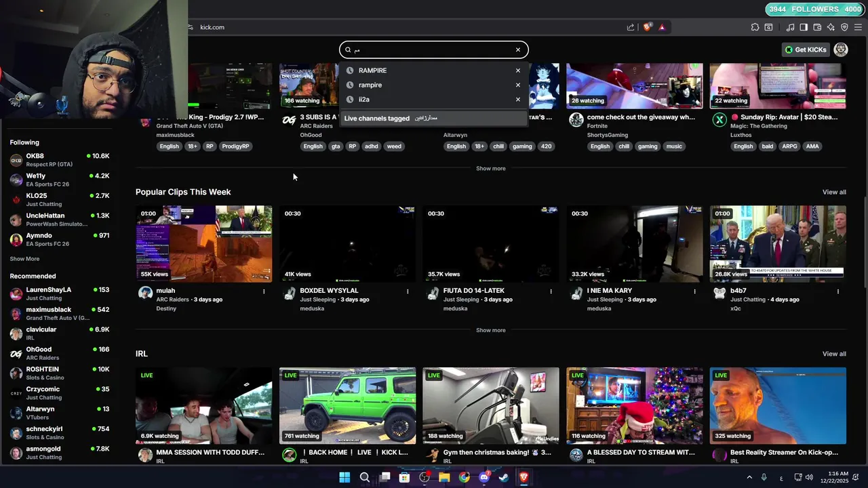This screenshot has width=868, height=488.
Task: Expand Show more under Popular Clips
Action: pos(490,330)
